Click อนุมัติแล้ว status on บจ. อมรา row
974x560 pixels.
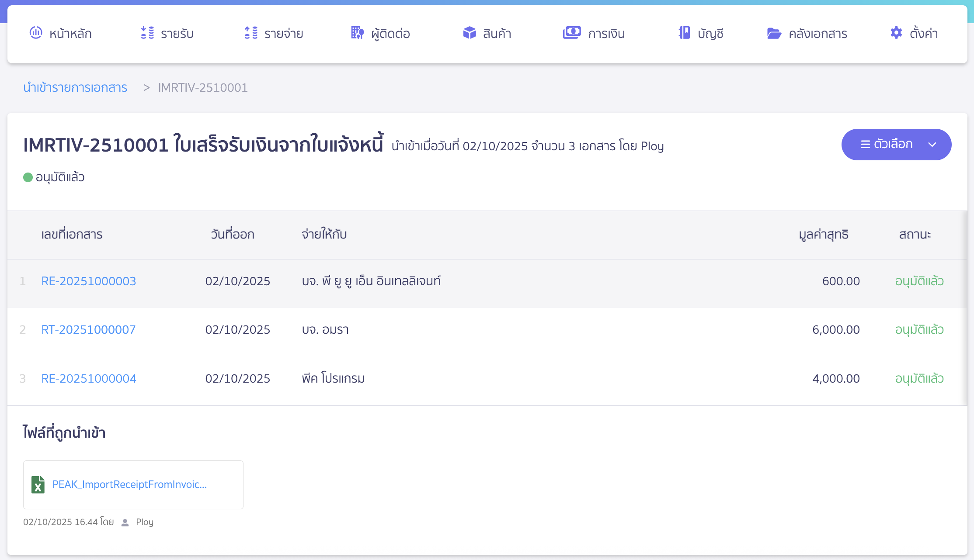918,330
